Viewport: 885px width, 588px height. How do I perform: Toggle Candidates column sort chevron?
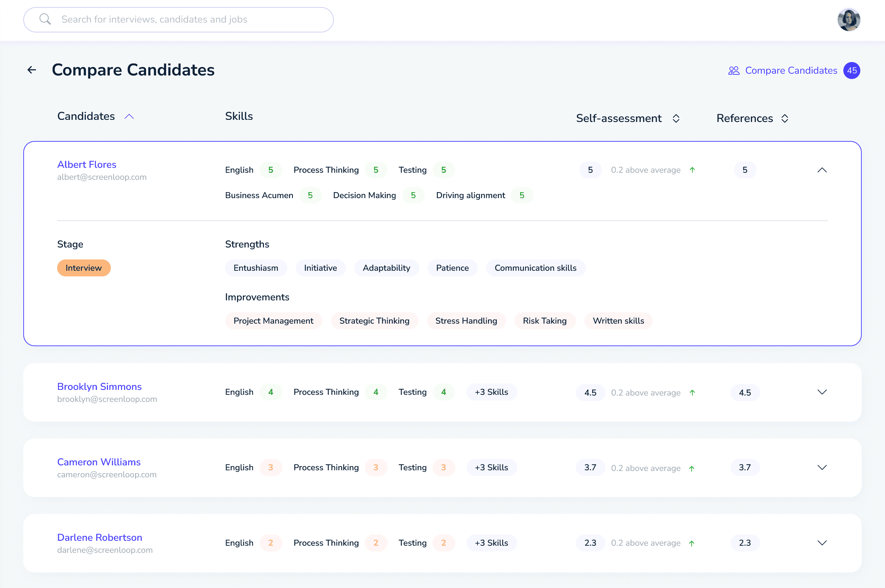pos(129,117)
